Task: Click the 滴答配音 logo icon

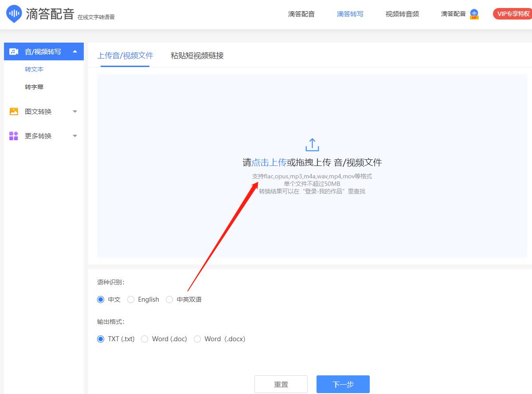Action: pos(14,14)
